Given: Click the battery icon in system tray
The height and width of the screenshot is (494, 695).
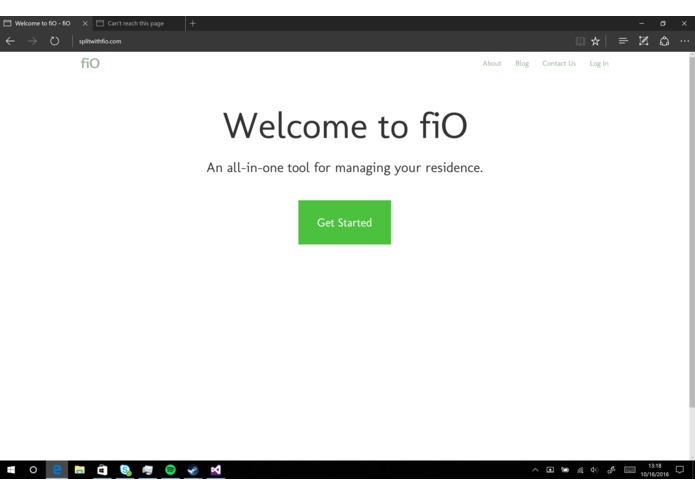Looking at the screenshot, I should point(565,470).
